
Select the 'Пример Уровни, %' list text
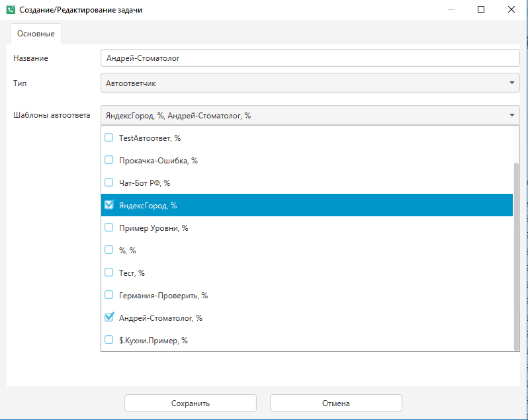(x=154, y=228)
